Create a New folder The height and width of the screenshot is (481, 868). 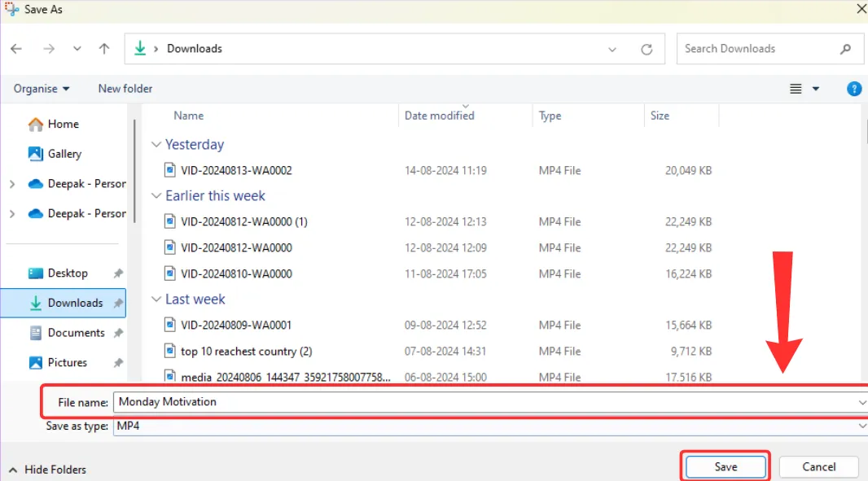point(125,89)
